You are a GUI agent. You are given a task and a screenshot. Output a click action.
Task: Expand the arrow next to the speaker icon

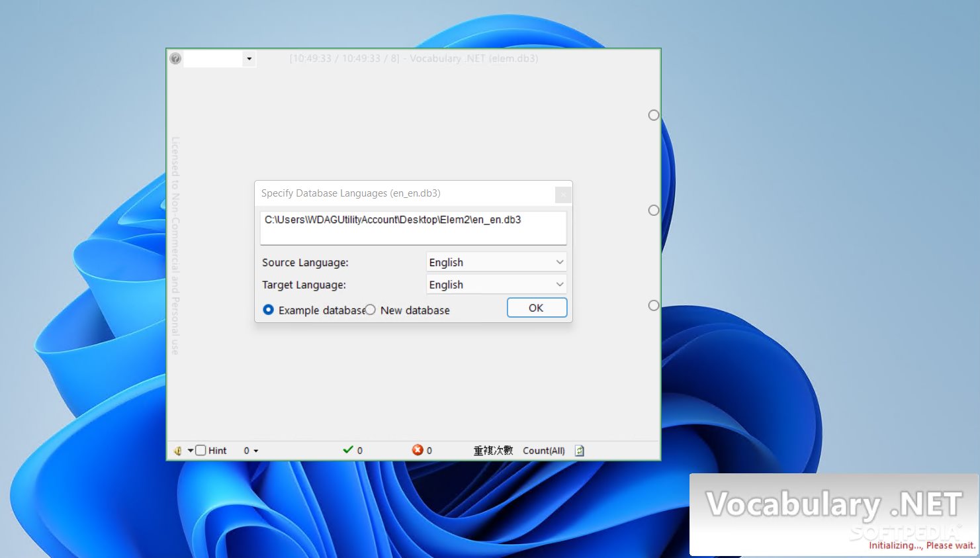coord(191,451)
